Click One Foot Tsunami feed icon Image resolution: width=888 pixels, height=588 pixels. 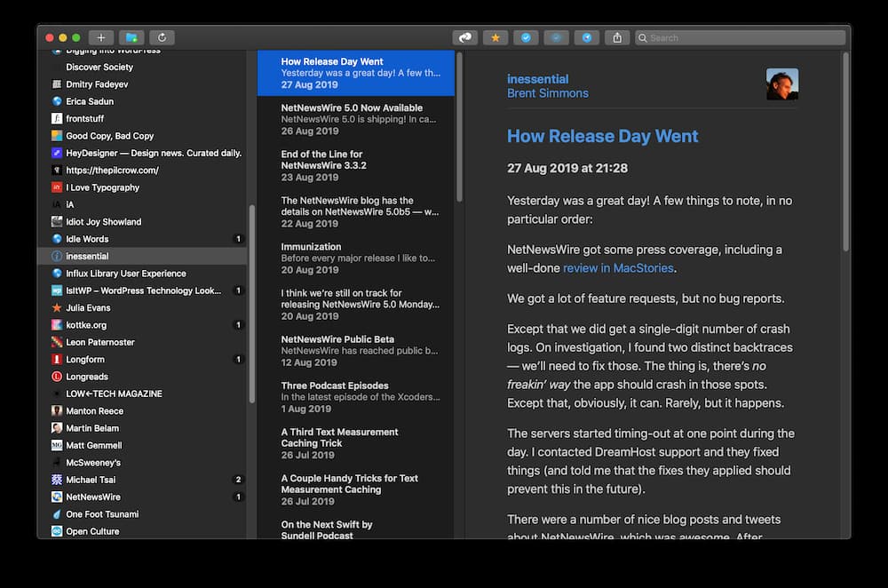pyautogui.click(x=57, y=513)
